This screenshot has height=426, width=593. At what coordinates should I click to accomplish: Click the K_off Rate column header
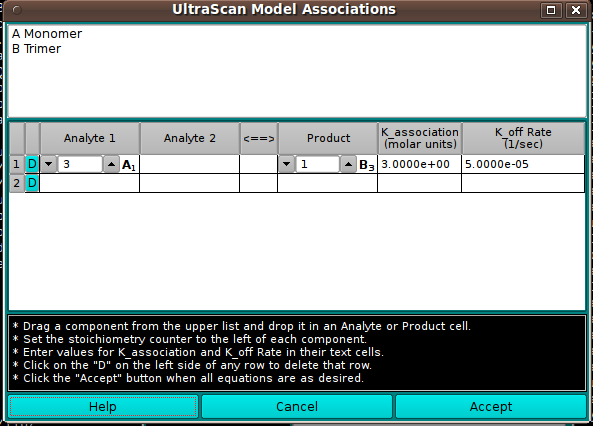pyautogui.click(x=523, y=138)
